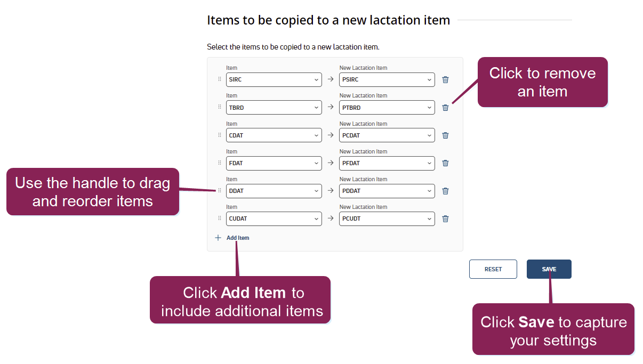Select the PSIRC lactation item field
The width and height of the screenshot is (643, 364).
point(387,80)
